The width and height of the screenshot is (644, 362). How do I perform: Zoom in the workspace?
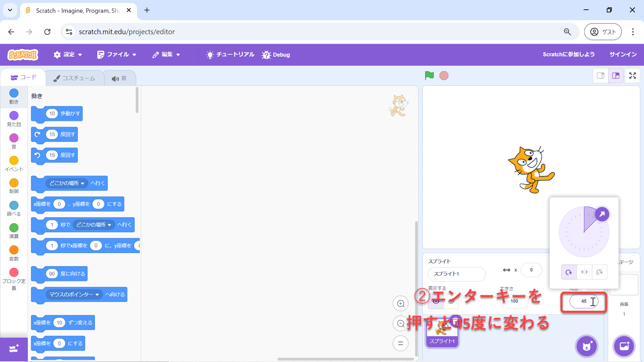[401, 304]
